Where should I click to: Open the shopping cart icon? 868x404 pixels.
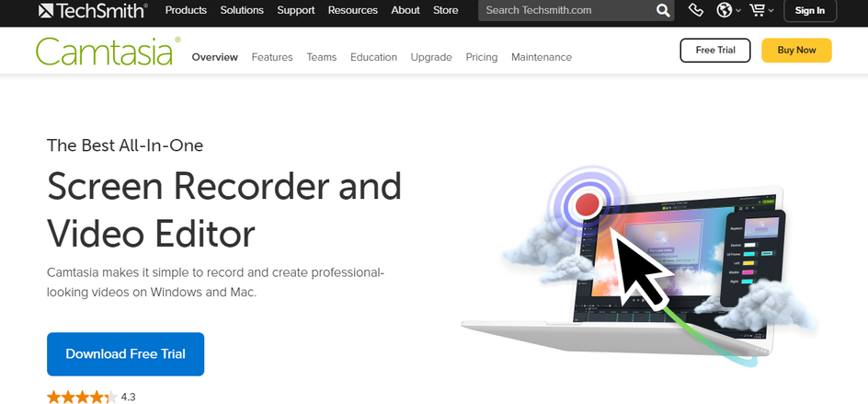click(x=757, y=10)
